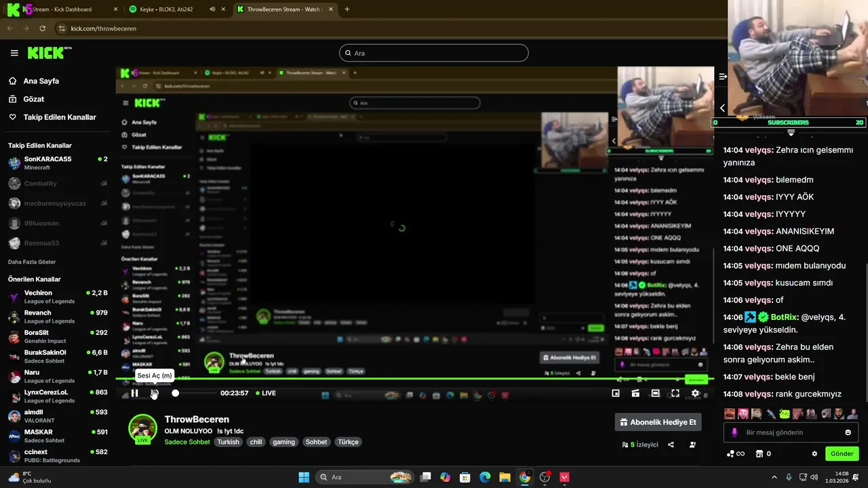The image size is (868, 488).
Task: Expand Daha Fazla Göster list
Action: 32,262
